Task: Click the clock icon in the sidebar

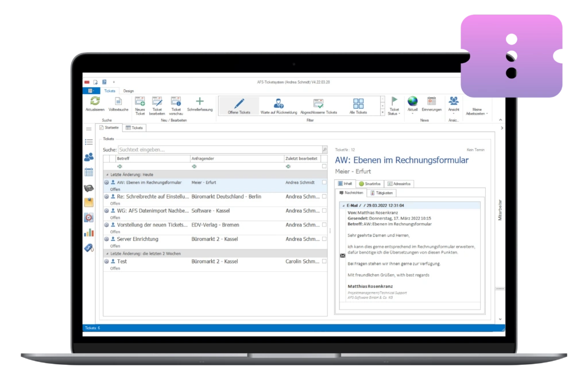Action: click(89, 217)
